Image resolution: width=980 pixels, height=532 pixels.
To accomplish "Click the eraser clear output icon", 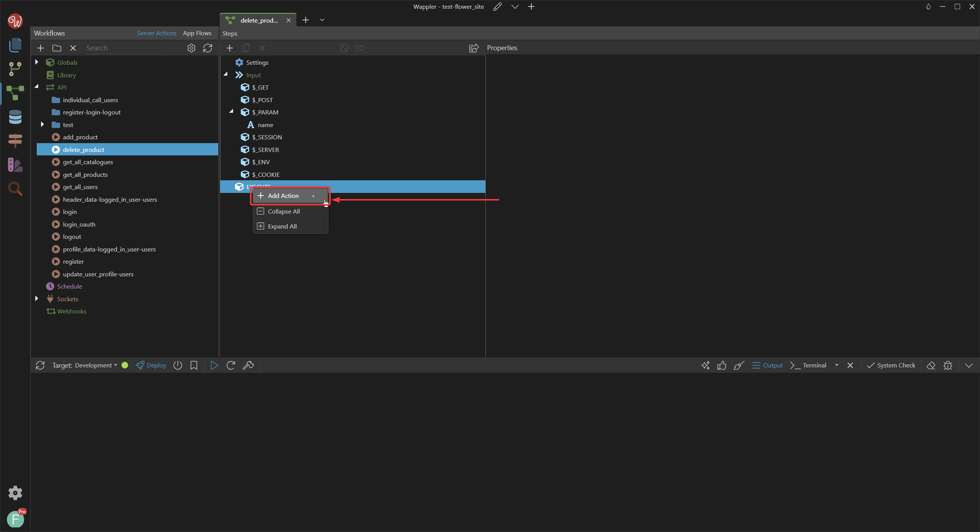I will point(931,366).
